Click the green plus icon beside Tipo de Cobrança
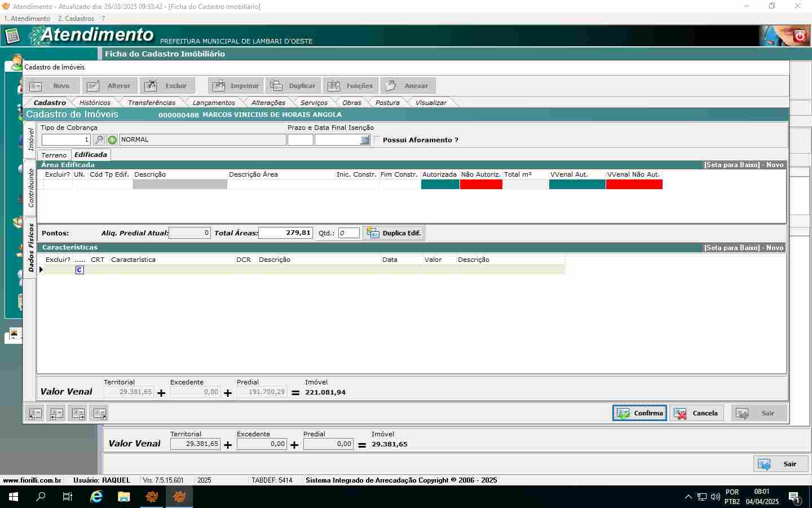This screenshot has height=508, width=812. [x=112, y=140]
